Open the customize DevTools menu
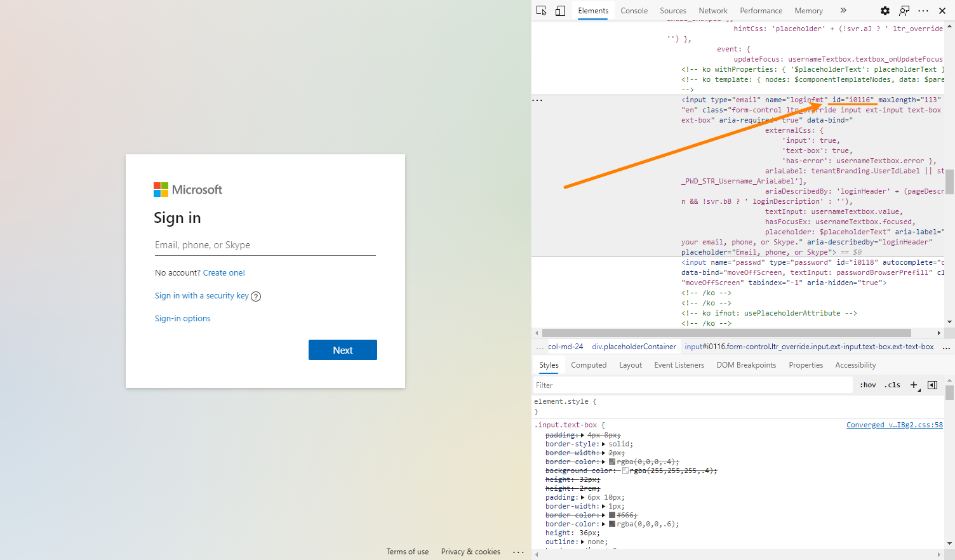The width and height of the screenshot is (955, 560). point(923,10)
